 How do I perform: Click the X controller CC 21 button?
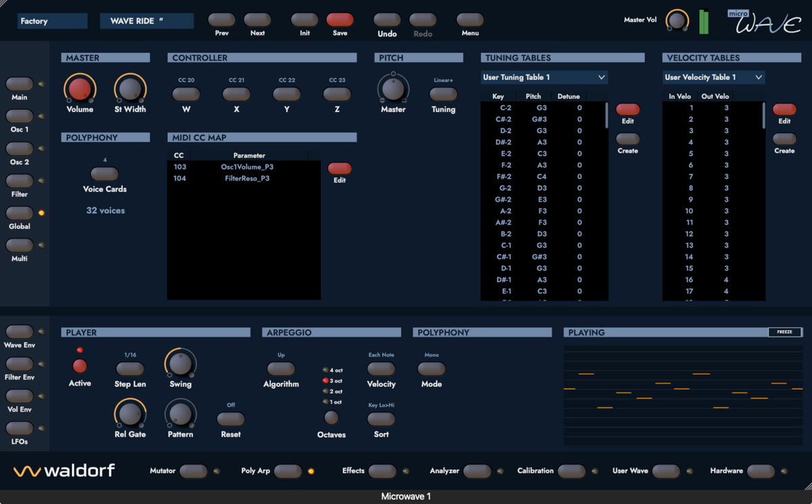coord(236,94)
